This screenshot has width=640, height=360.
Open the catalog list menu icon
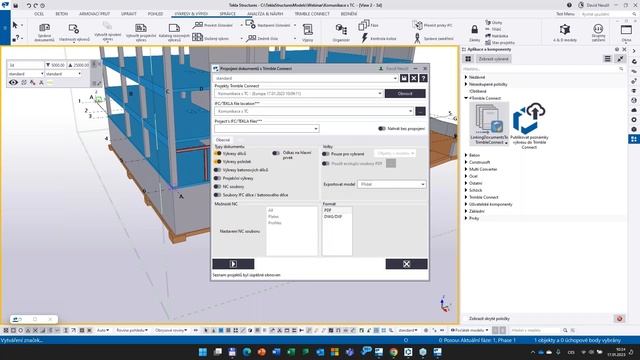pos(607,59)
